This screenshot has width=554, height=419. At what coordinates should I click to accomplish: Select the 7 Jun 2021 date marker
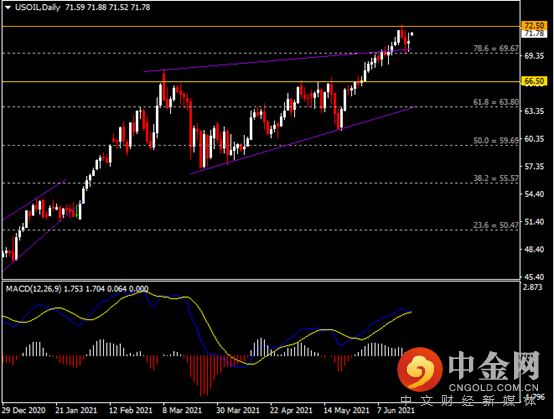click(396, 411)
